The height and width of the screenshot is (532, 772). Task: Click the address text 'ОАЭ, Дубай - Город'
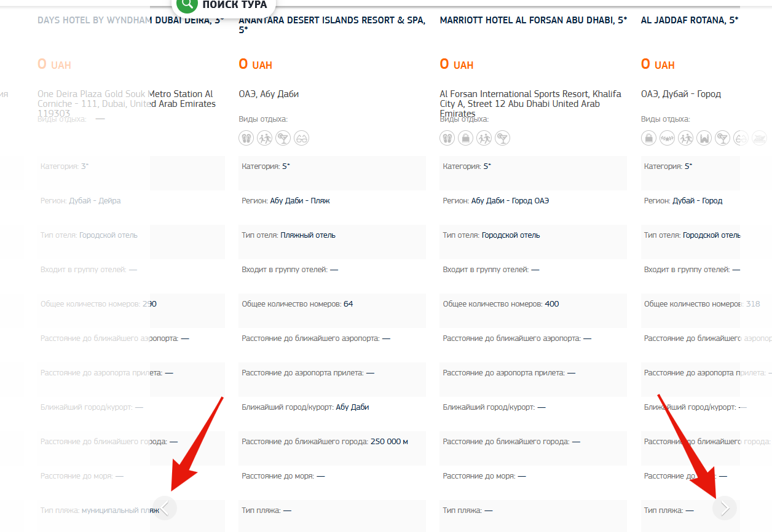[681, 94]
